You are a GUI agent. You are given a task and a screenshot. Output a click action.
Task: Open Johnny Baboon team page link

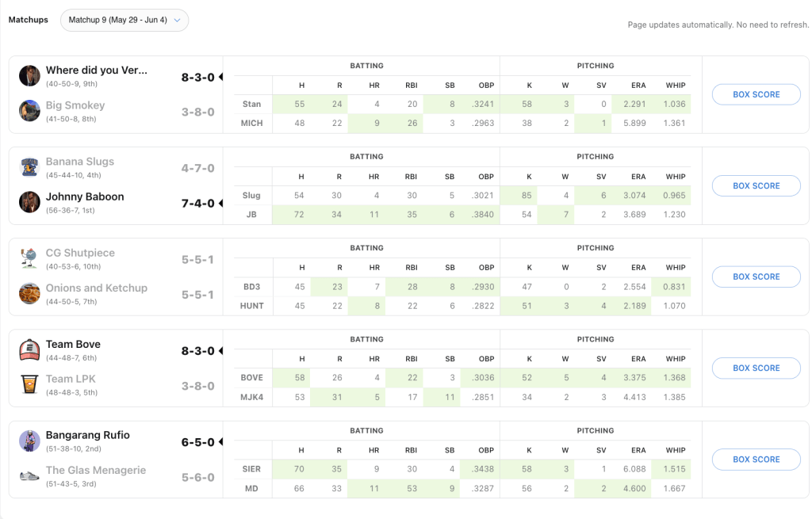[x=85, y=197]
